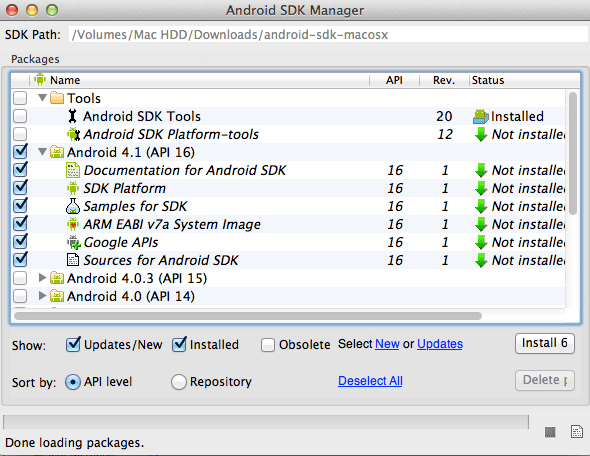
Task: Select the Repository sort radio button
Action: (x=179, y=382)
